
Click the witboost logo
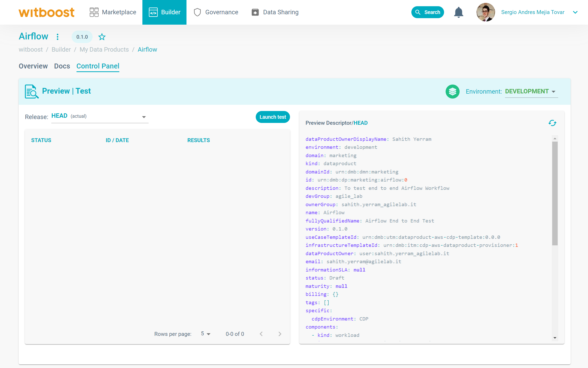point(47,12)
